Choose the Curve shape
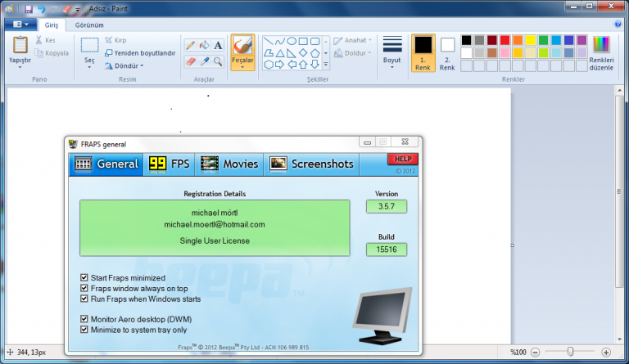The height and width of the screenshot is (364, 629). click(x=280, y=41)
